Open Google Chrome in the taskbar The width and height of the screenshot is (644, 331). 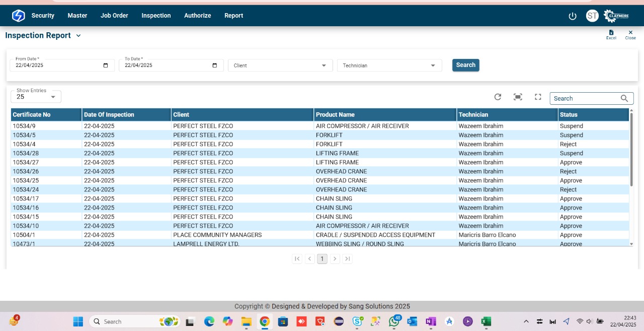tap(265, 321)
